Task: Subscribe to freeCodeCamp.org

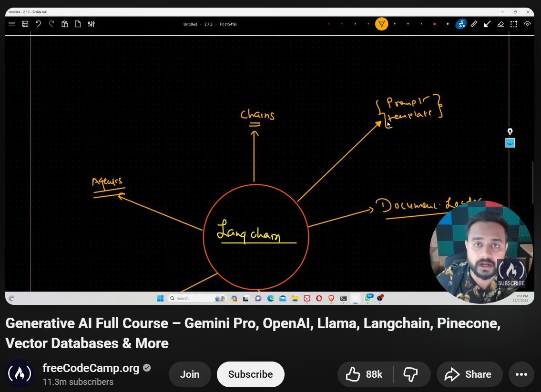Action: tap(251, 374)
